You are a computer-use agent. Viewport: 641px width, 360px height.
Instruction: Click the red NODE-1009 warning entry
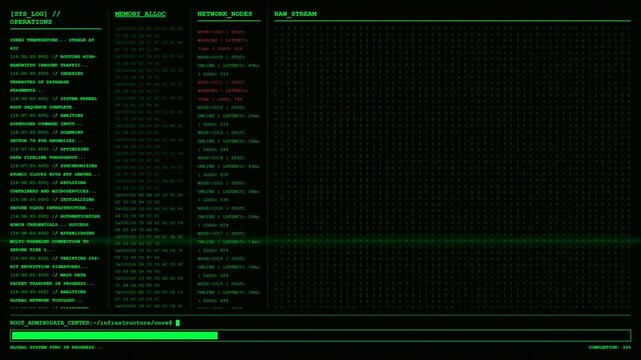(x=223, y=40)
